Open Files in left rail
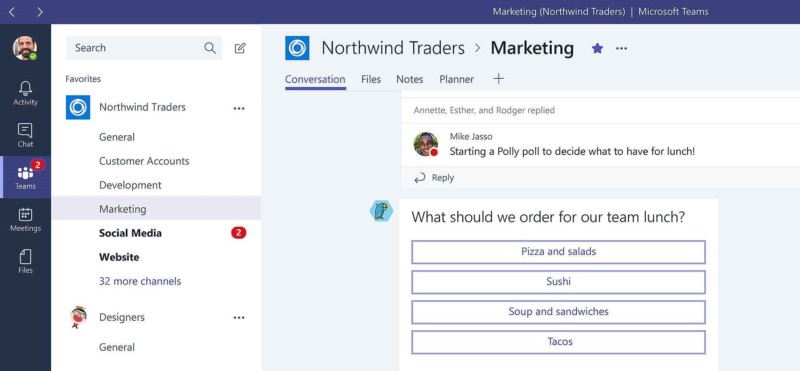This screenshot has height=371, width=800. pyautogui.click(x=25, y=261)
